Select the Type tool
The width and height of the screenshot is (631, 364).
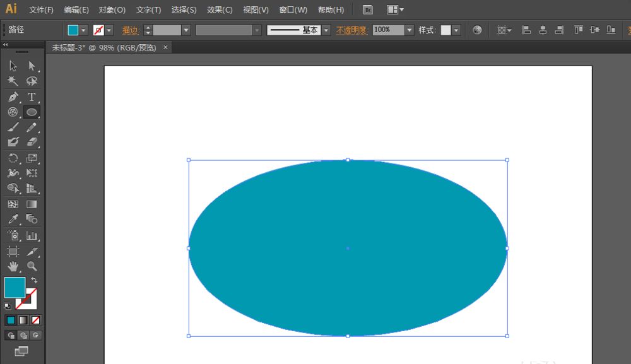pos(32,97)
